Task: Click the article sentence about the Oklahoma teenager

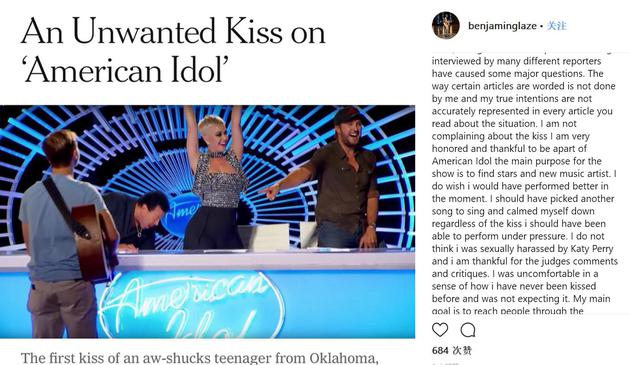Action: pos(200,358)
